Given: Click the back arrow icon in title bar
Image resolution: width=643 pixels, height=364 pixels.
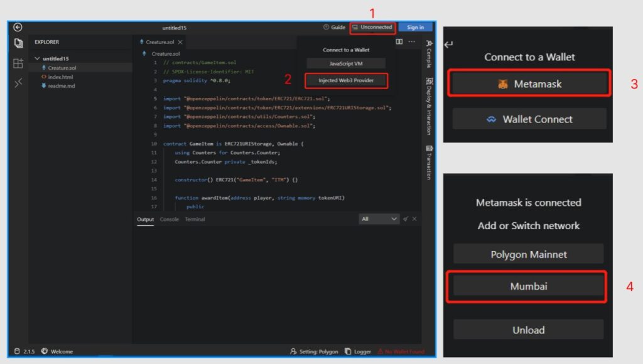Looking at the screenshot, I should (18, 27).
